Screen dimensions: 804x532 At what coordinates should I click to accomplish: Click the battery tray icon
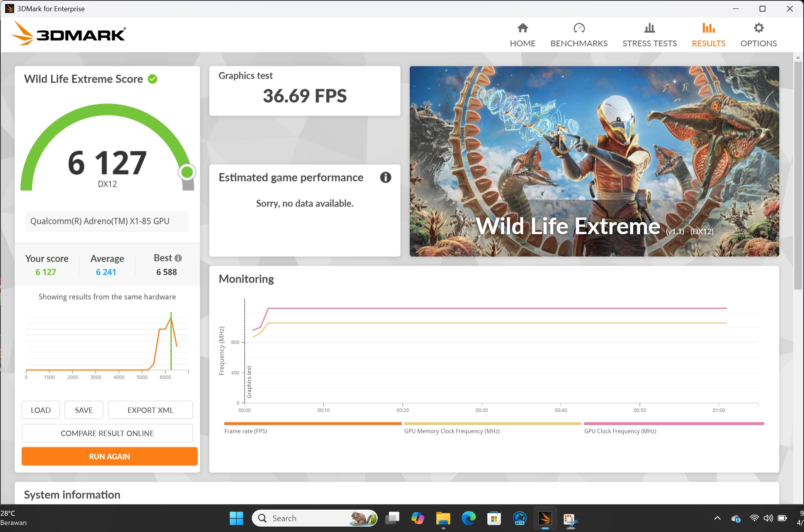point(782,518)
